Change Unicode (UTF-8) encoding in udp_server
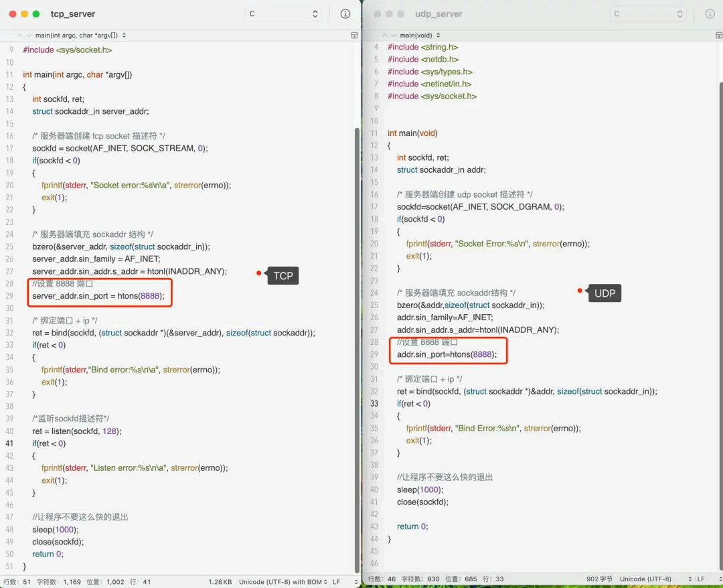Viewport: 723px width, 588px height. 655,579
